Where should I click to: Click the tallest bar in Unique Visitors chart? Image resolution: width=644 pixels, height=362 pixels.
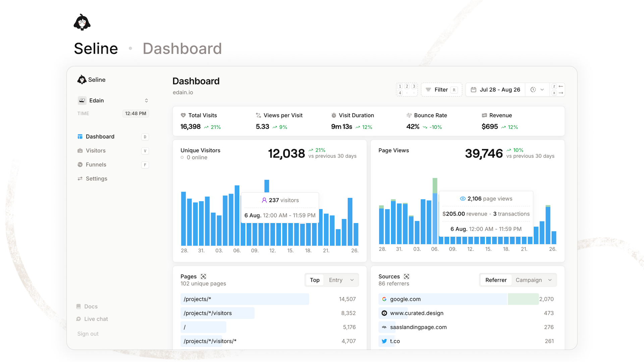[x=267, y=186]
